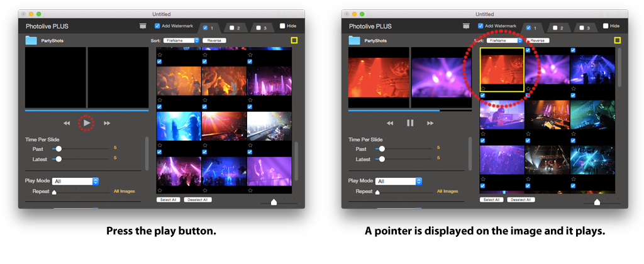Click Deselect All in right window
644x264 pixels.
tap(521, 199)
